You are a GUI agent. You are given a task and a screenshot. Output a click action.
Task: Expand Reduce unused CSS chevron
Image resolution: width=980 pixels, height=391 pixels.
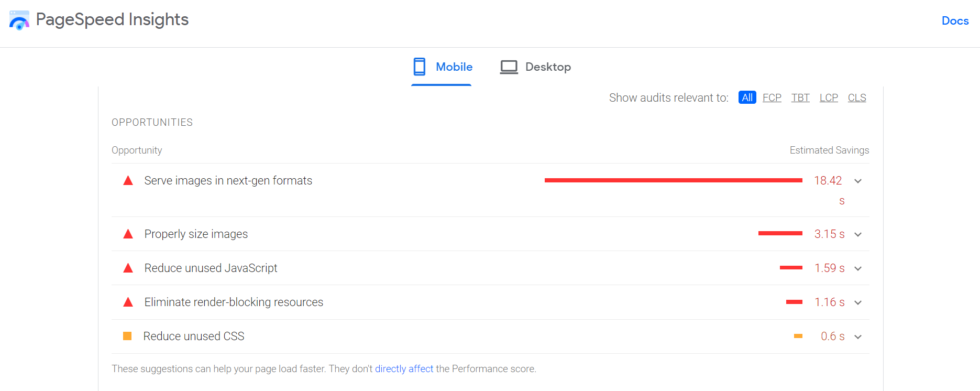pos(858,336)
